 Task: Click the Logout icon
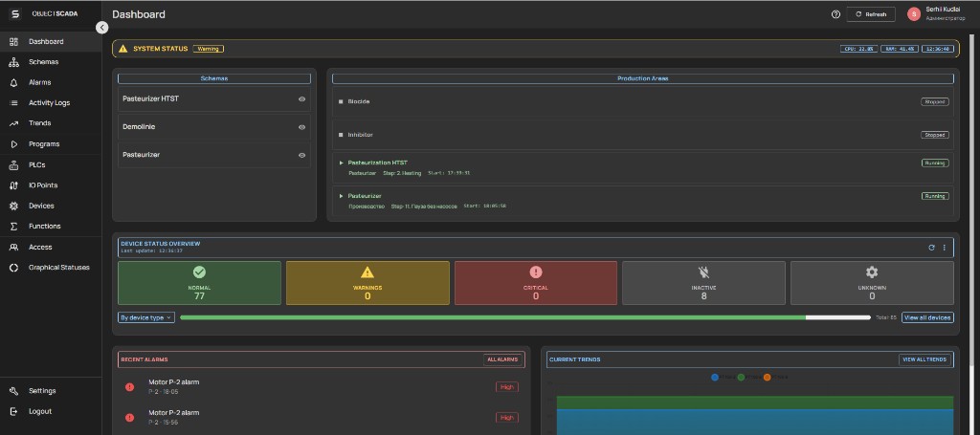[x=13, y=412]
